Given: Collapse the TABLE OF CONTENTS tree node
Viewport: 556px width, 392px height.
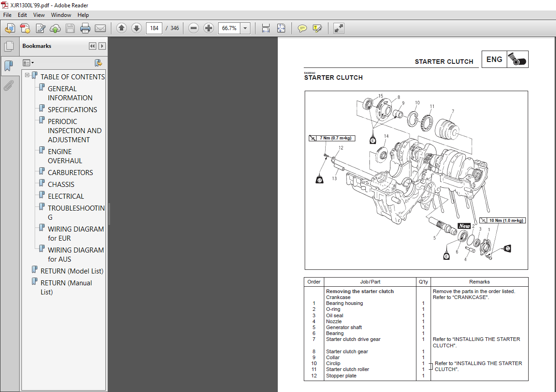Looking at the screenshot, I should coord(27,75).
